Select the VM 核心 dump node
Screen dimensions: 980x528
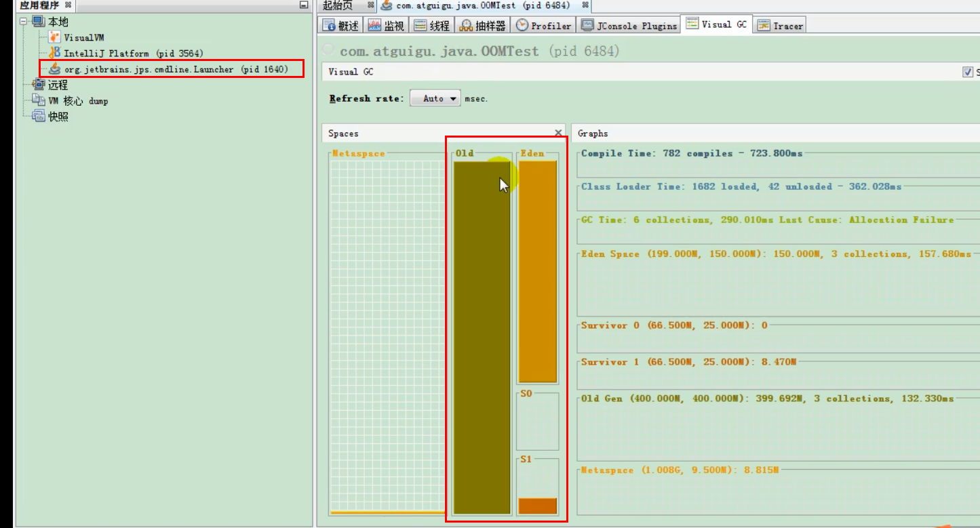78,100
